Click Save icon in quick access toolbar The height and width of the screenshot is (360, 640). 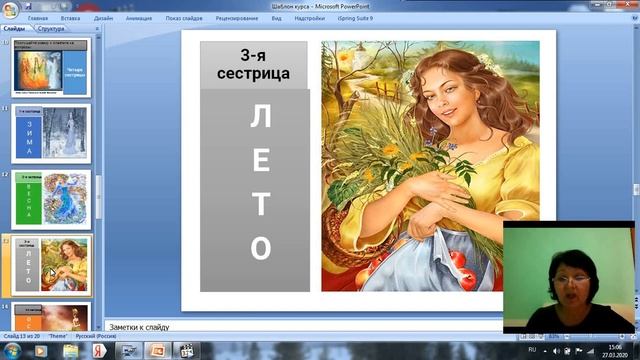coord(29,6)
